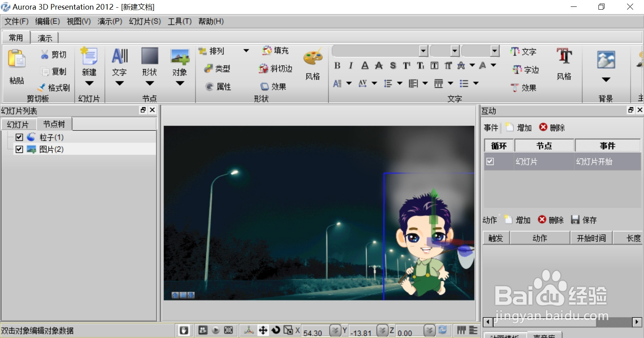
Task: Select the 粒子(1) tree node
Action: click(x=51, y=137)
